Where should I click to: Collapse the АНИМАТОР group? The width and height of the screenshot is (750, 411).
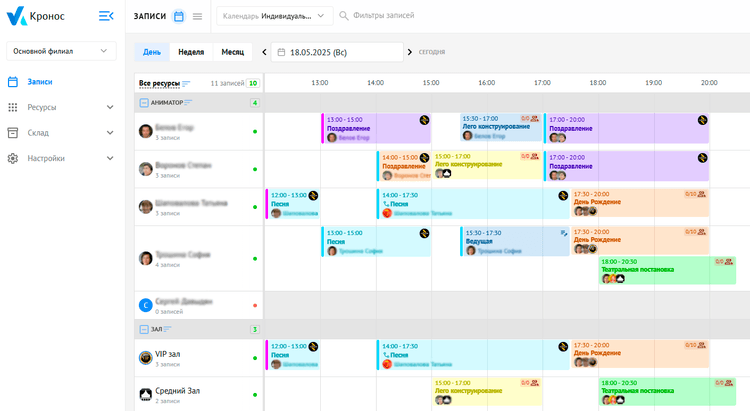click(144, 102)
